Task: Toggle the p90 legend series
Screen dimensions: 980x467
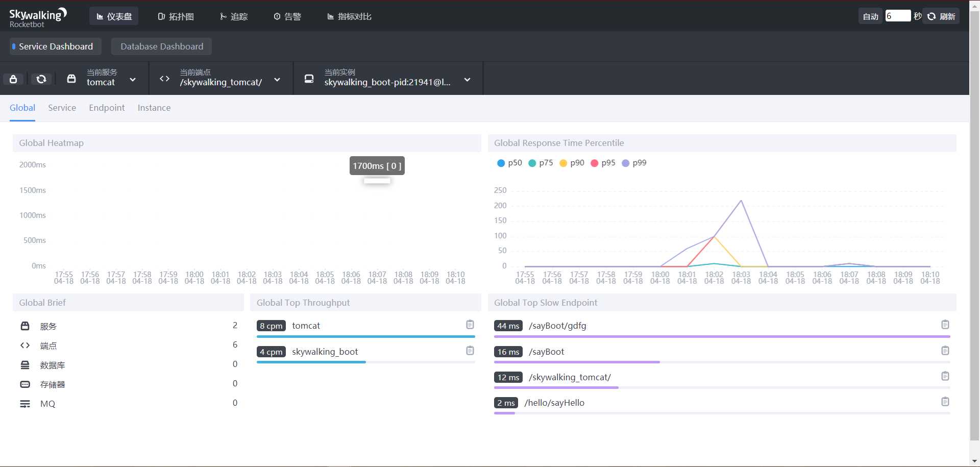Action: (572, 163)
